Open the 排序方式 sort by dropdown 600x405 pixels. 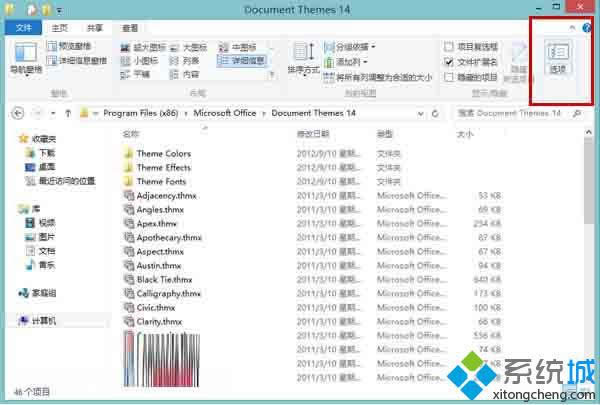(x=304, y=59)
